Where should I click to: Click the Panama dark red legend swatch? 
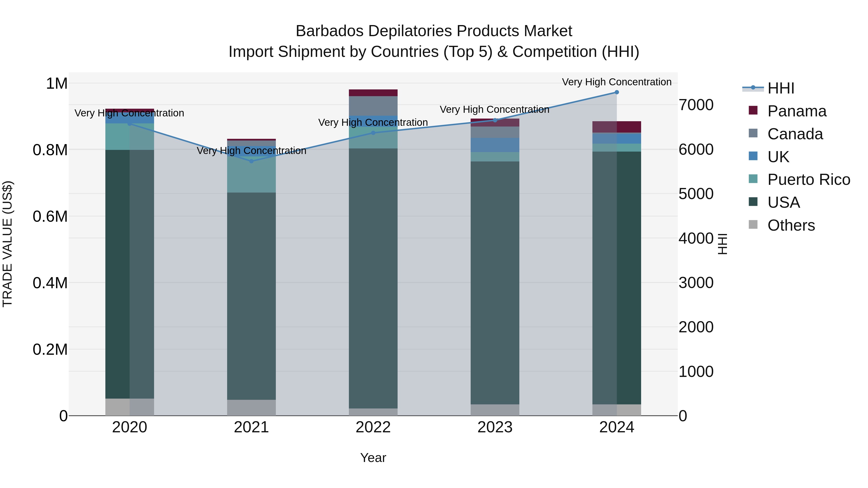753,110
